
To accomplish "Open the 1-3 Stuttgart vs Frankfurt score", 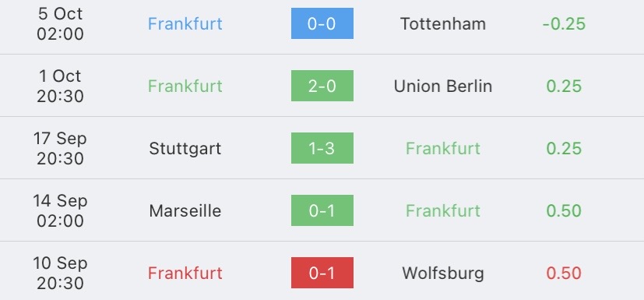I will pyautogui.click(x=322, y=148).
